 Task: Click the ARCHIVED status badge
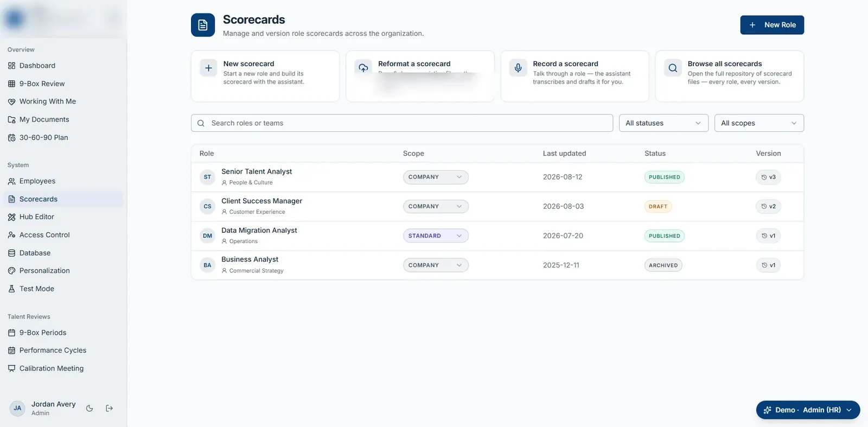coord(663,265)
